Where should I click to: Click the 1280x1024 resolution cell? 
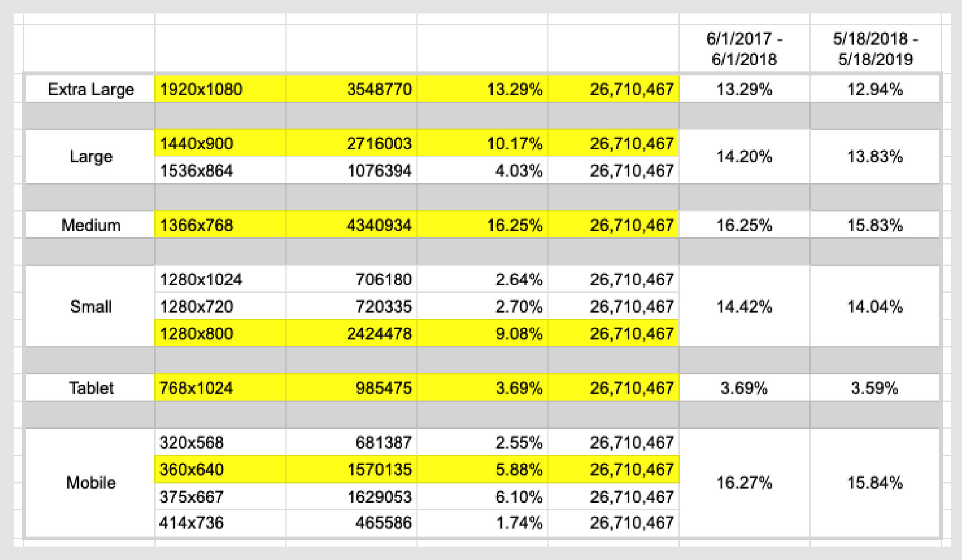point(220,279)
